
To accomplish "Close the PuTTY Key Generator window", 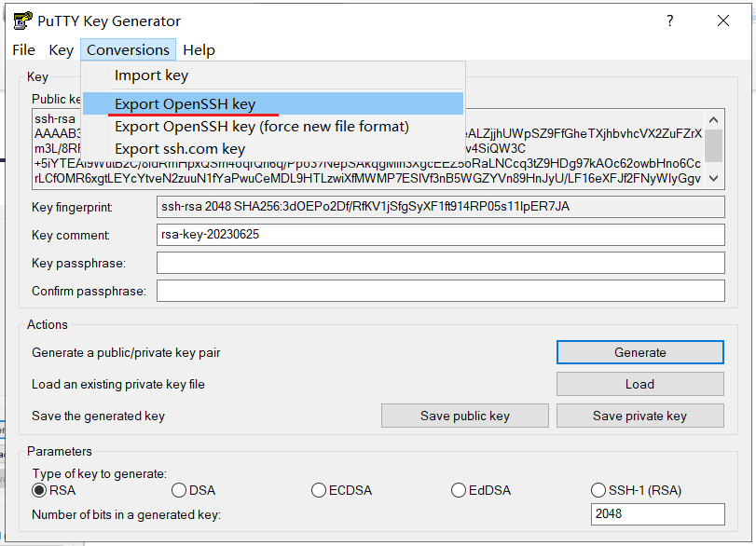I will pos(723,20).
